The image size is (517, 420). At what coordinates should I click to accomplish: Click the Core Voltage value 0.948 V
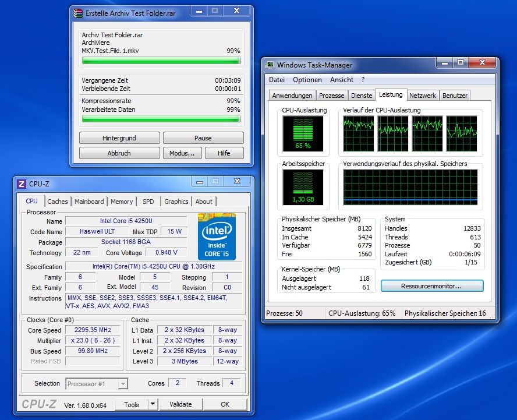click(x=167, y=252)
